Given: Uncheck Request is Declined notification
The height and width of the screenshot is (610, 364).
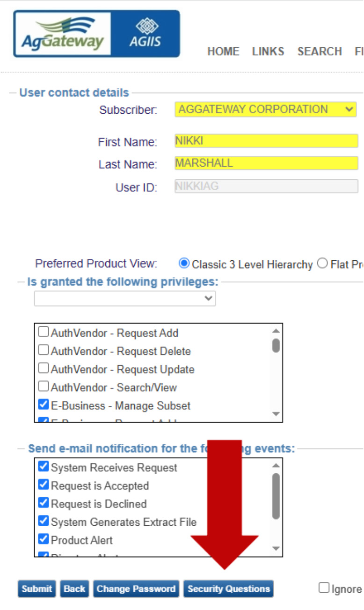Looking at the screenshot, I should tap(43, 503).
